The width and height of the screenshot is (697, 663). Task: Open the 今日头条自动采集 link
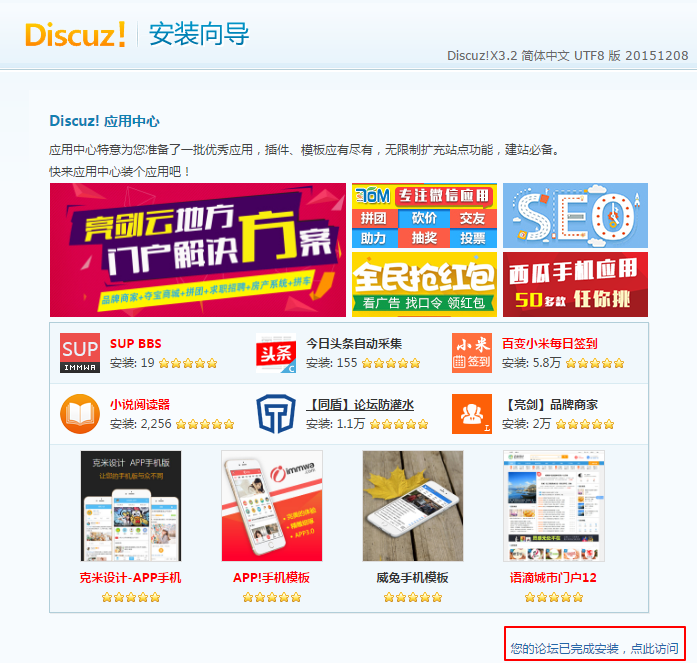coord(354,343)
